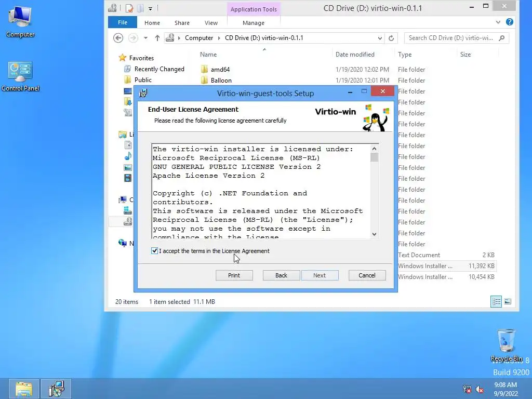Click the New Folder quick access icon
This screenshot has width=532, height=399.
pos(140,8)
